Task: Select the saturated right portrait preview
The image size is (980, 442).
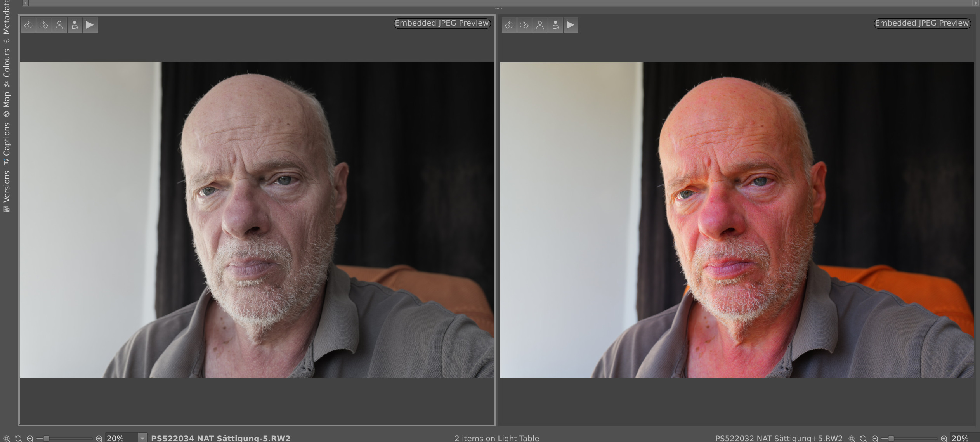Action: [x=737, y=220]
